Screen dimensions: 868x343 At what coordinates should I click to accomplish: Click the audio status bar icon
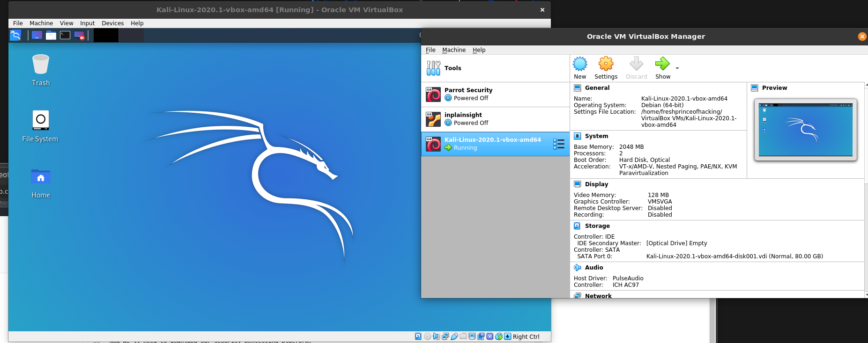coord(436,336)
